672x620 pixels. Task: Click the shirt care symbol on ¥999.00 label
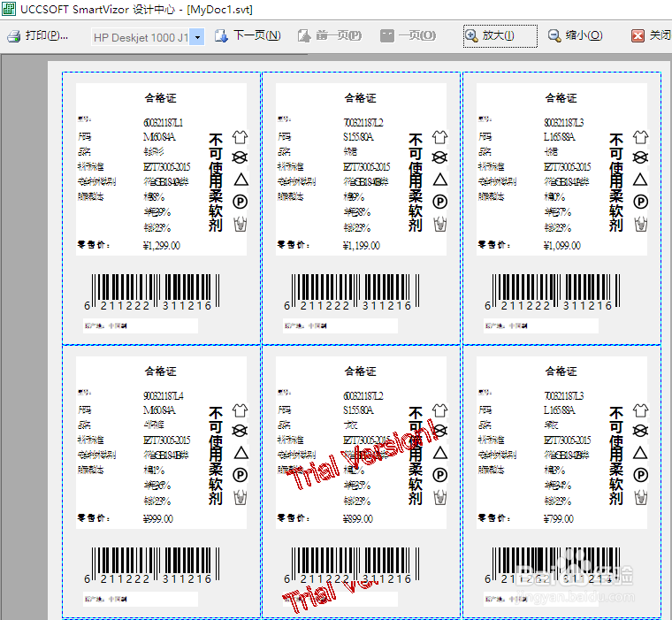coord(240,410)
